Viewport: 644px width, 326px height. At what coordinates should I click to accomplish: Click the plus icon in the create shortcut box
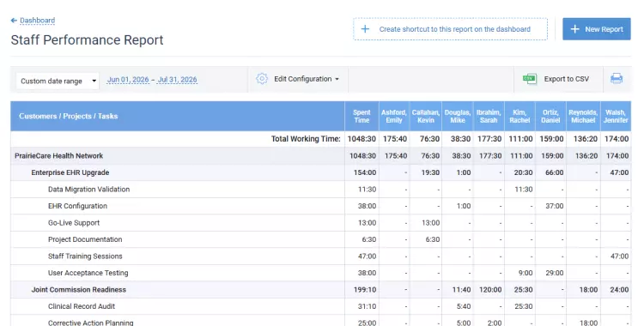point(365,29)
